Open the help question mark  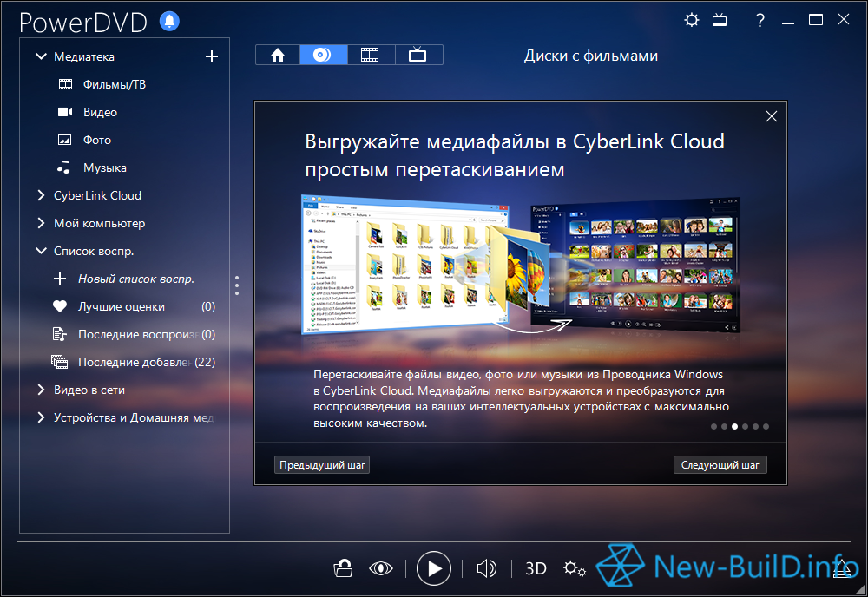(x=760, y=21)
